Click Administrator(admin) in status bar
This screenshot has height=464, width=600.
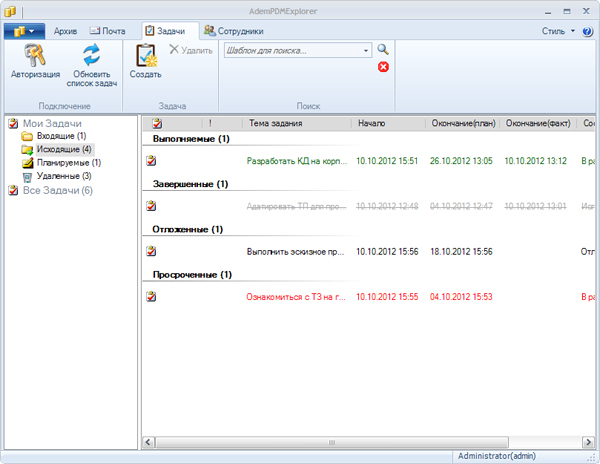tap(497, 456)
